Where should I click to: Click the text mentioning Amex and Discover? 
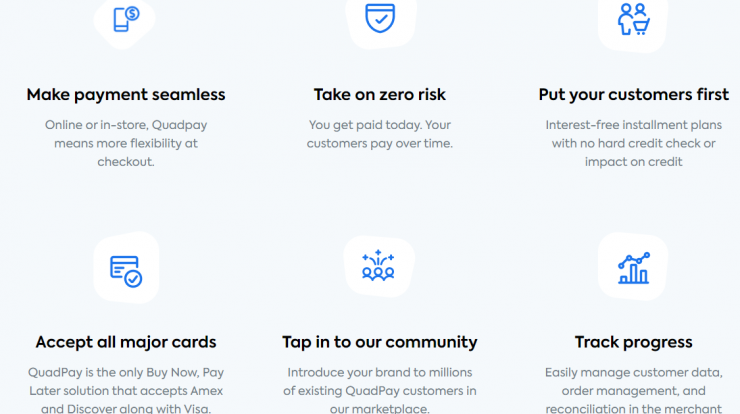(x=126, y=390)
